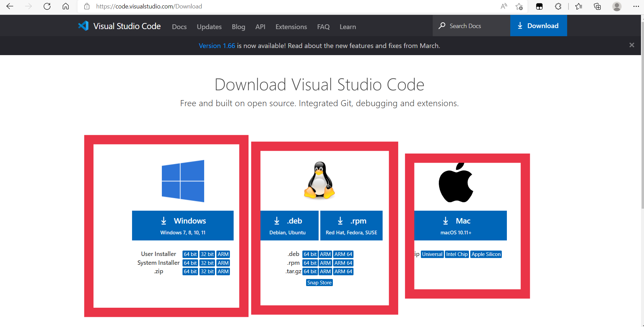Reload the page with the refresh icon

[47, 6]
